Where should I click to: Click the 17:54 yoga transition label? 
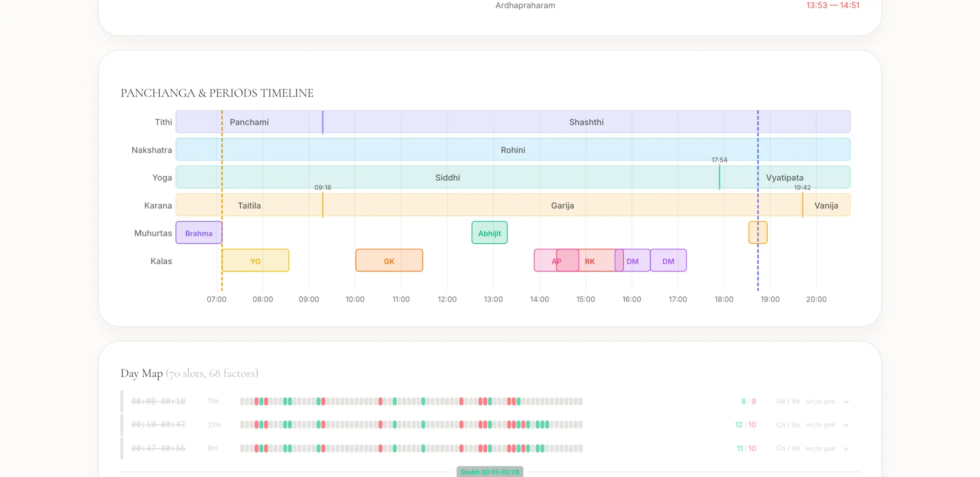(x=719, y=160)
